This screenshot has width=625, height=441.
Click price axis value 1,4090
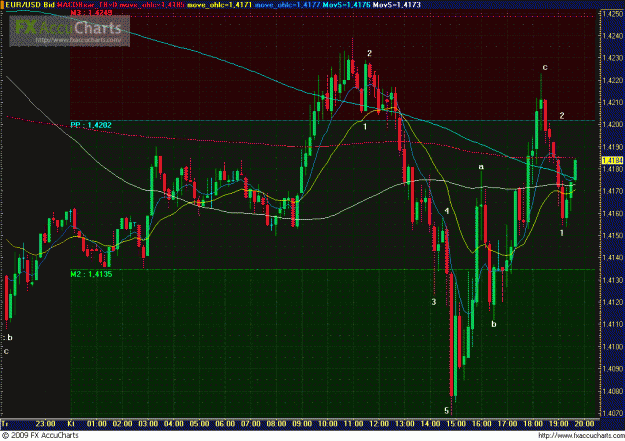tap(613, 369)
